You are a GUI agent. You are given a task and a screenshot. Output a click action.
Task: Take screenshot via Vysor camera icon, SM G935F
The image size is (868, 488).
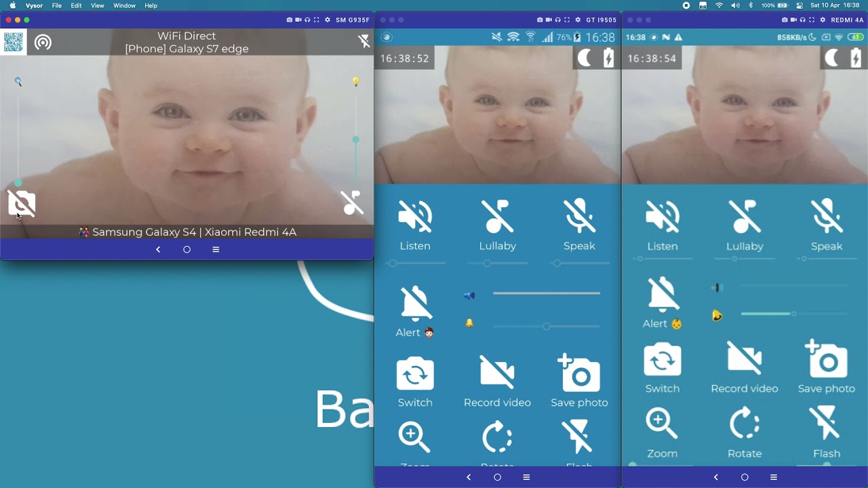290,20
